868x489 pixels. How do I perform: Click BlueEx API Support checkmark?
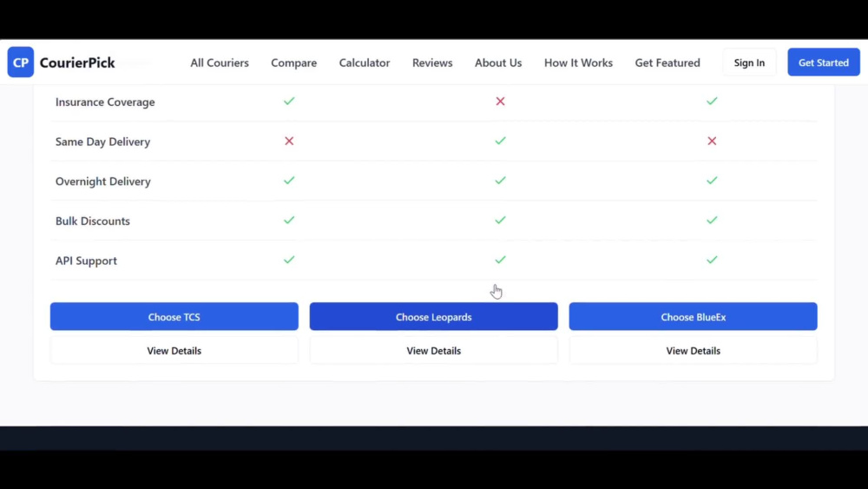tap(712, 260)
